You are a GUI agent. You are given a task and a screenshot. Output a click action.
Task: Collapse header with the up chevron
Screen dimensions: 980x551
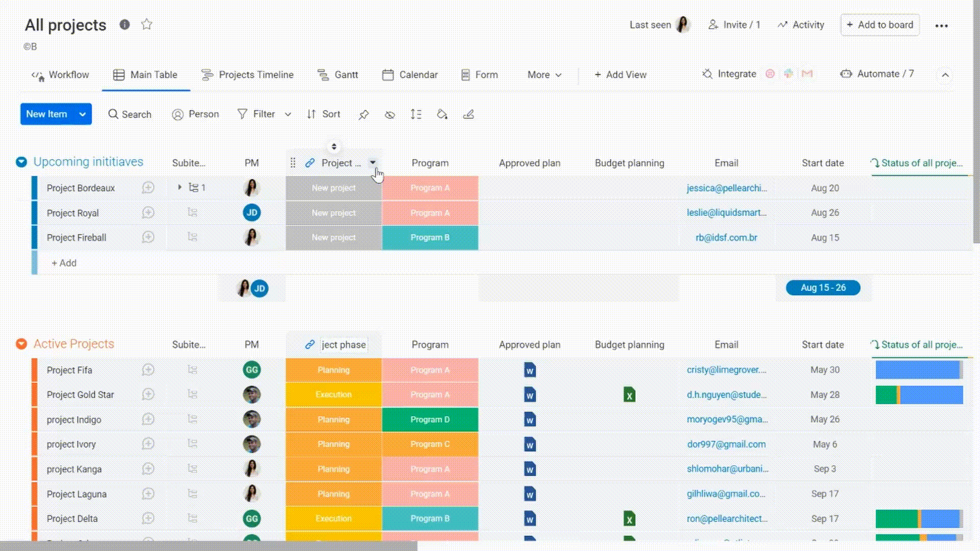click(x=945, y=75)
